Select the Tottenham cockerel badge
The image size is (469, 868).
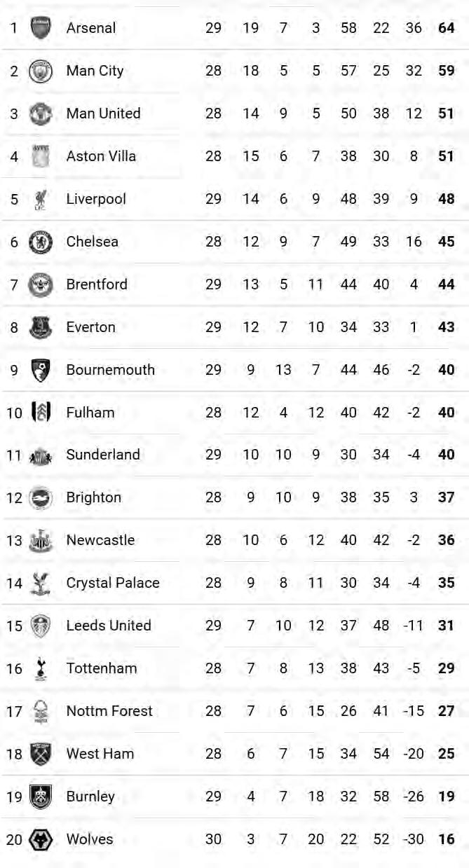coord(41,668)
